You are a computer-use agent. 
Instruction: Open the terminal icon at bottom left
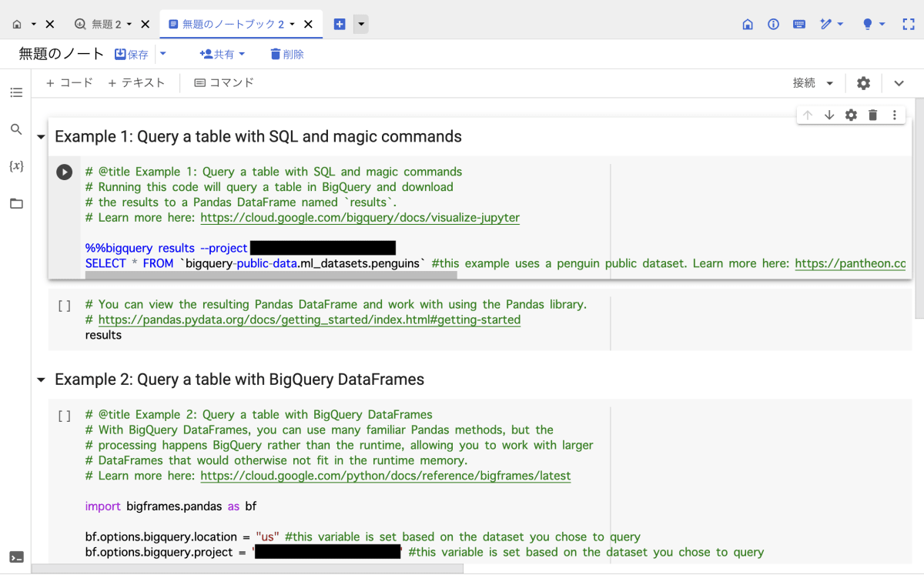[16, 557]
